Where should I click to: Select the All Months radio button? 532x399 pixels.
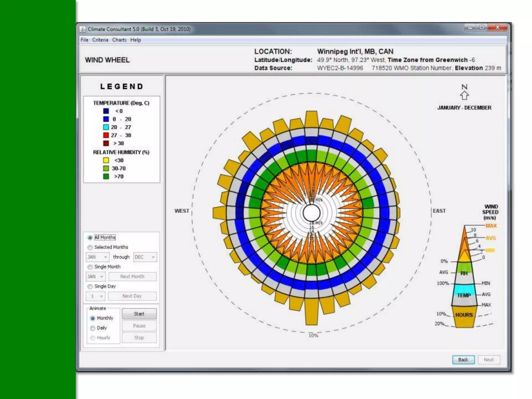tap(90, 238)
